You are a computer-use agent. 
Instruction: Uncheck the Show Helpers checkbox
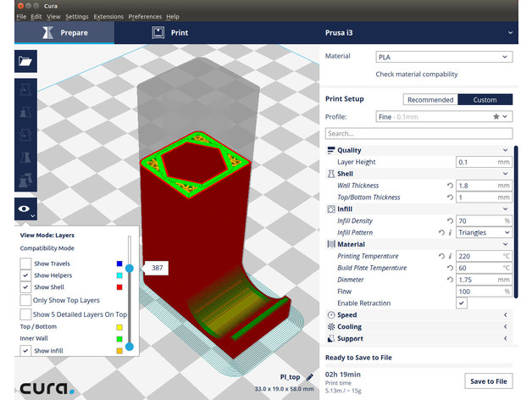[25, 275]
